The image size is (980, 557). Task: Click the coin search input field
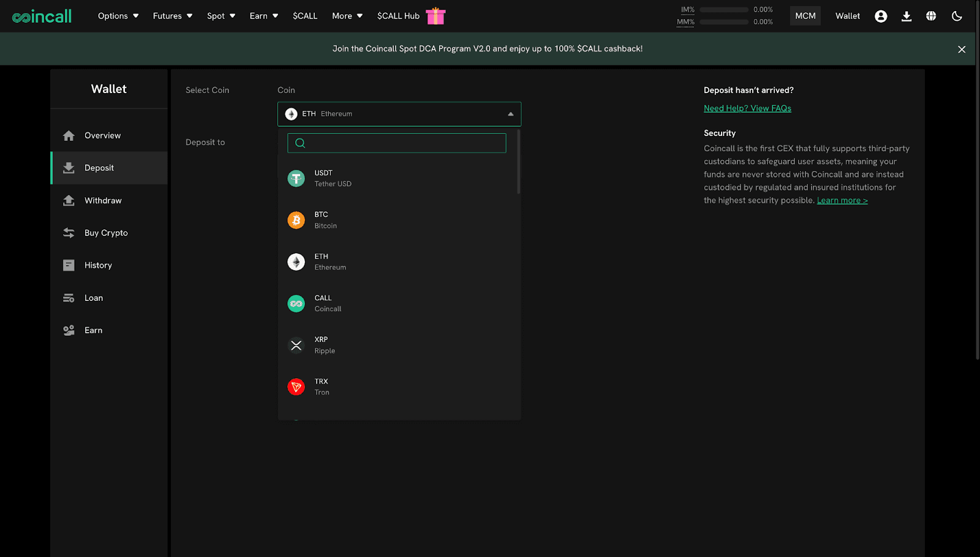397,143
